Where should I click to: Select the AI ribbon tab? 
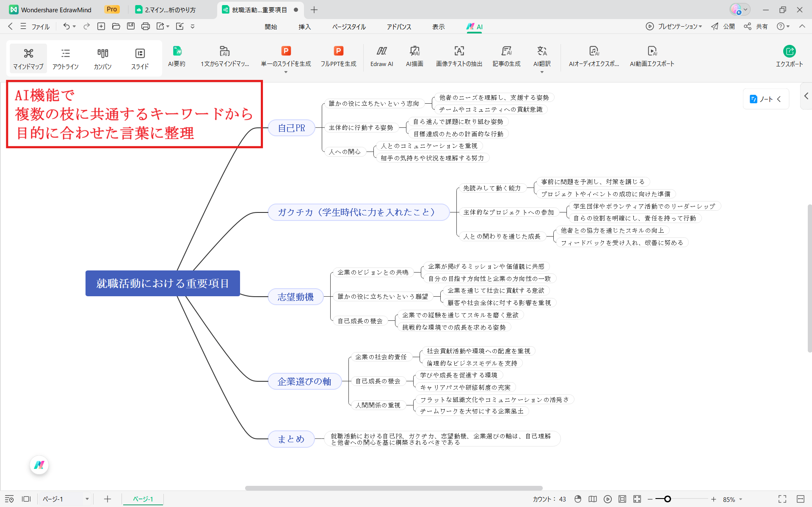click(x=474, y=27)
